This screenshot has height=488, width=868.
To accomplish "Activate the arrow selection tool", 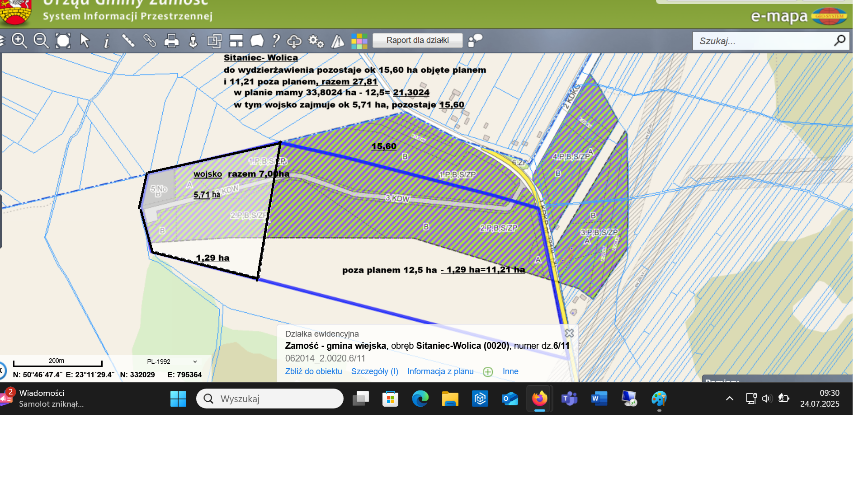I will (85, 41).
